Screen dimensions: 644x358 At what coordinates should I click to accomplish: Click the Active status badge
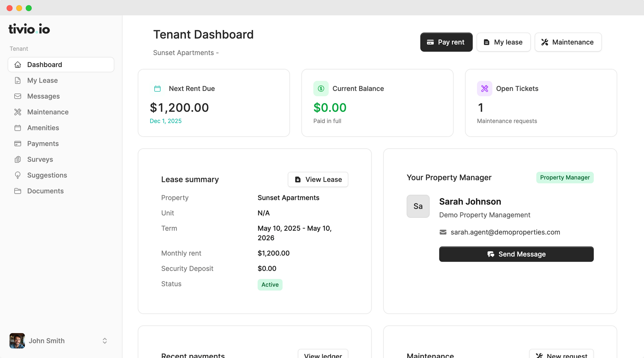point(270,285)
